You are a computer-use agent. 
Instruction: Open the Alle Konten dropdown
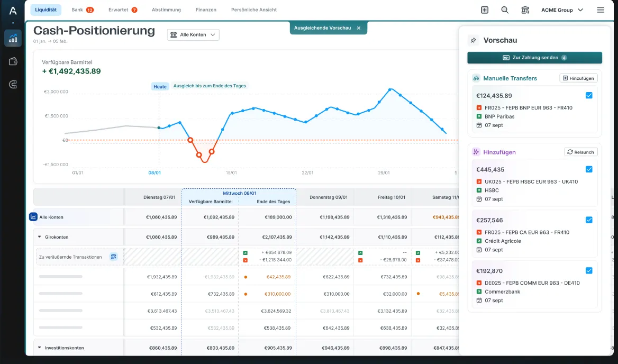click(x=193, y=35)
